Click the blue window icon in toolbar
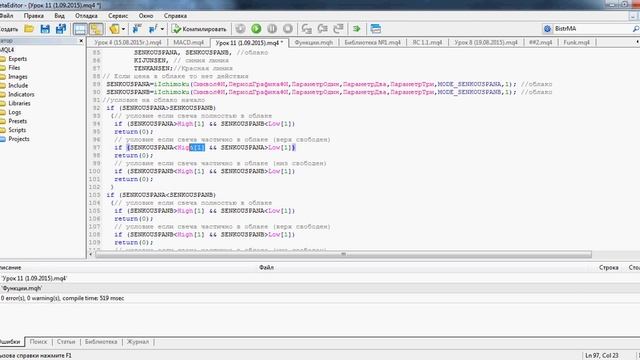The width and height of the screenshot is (640, 360). 376,29
